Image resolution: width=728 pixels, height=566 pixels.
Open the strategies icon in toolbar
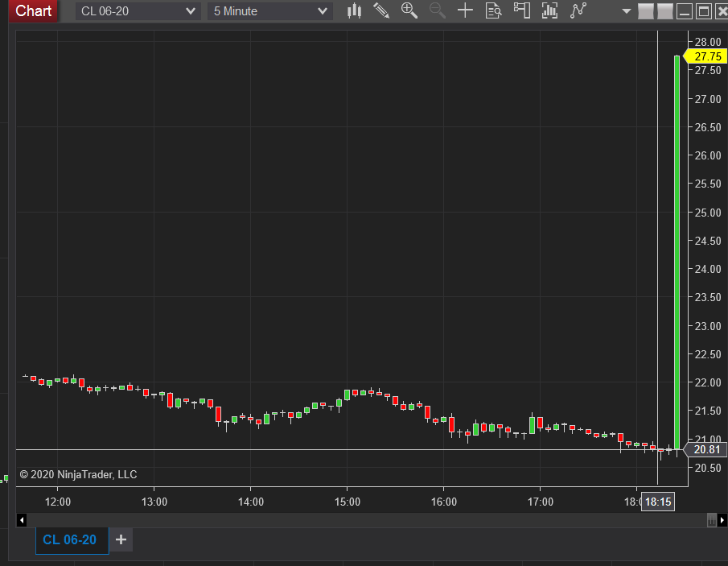(x=578, y=10)
